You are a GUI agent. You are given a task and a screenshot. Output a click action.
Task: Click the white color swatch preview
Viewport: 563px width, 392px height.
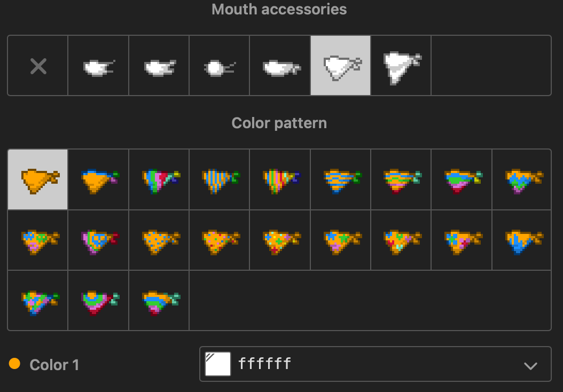point(218,364)
